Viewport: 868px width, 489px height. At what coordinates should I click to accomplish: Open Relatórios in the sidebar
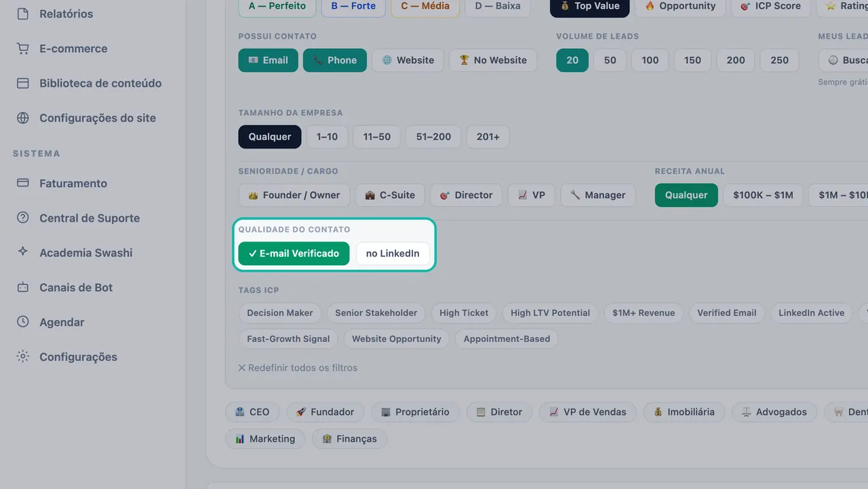pos(66,14)
